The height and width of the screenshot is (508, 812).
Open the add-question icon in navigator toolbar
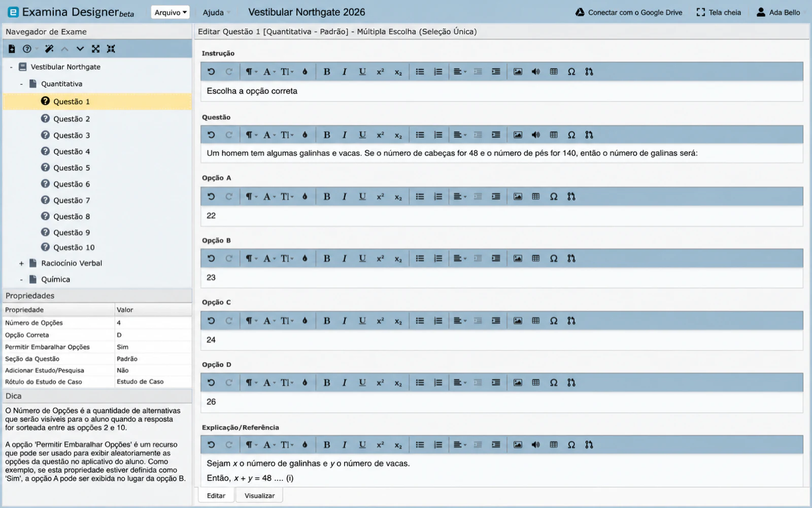click(x=27, y=49)
